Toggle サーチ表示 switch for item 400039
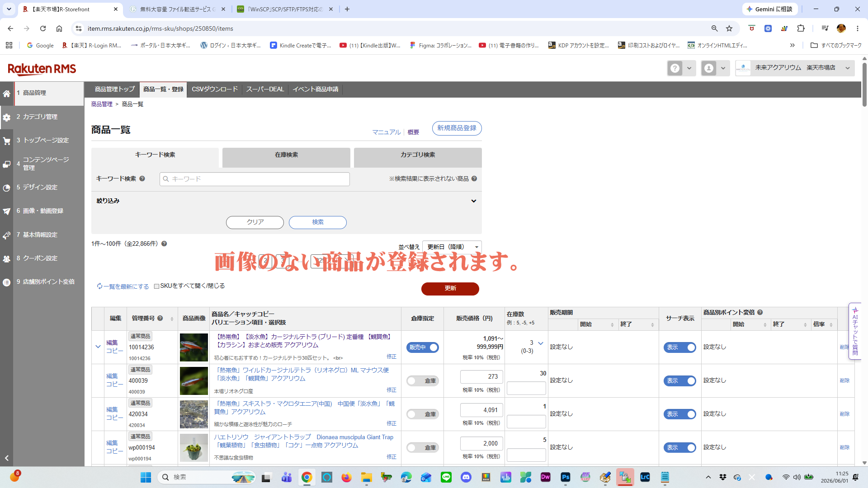 pyautogui.click(x=679, y=381)
